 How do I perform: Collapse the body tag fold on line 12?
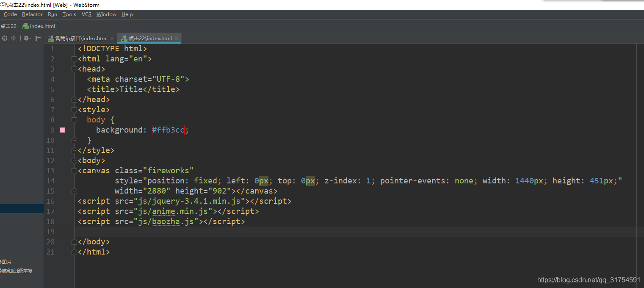[74, 161]
